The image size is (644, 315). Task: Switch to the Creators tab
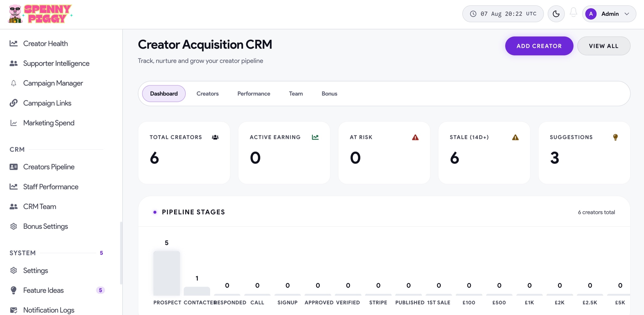pyautogui.click(x=207, y=94)
